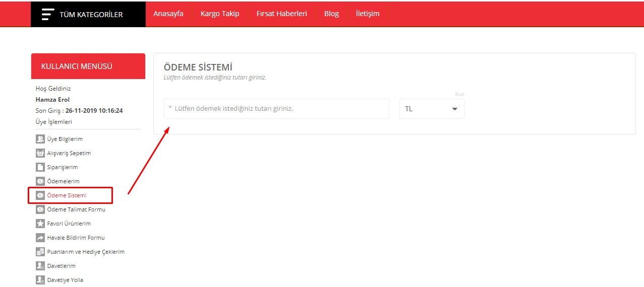Click the ÖDEME SİSTEMİ heading
Viewport: 644px width, 287px height.
(198, 67)
